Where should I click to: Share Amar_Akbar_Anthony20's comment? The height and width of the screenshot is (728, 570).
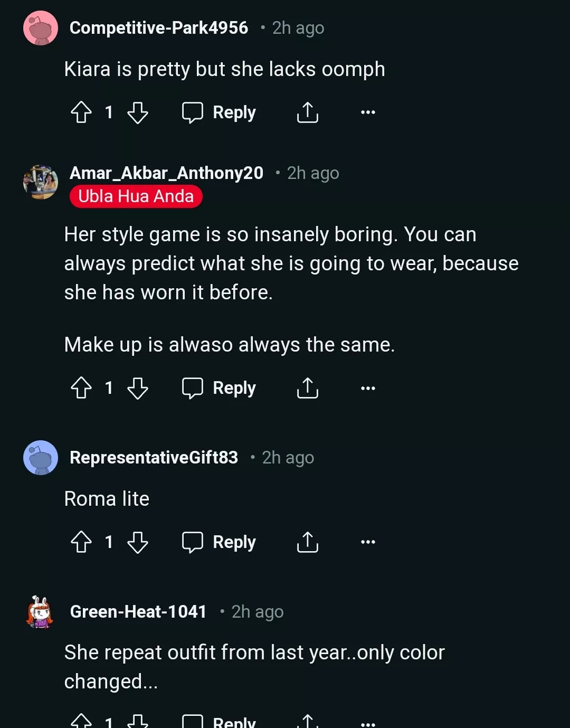tap(307, 388)
